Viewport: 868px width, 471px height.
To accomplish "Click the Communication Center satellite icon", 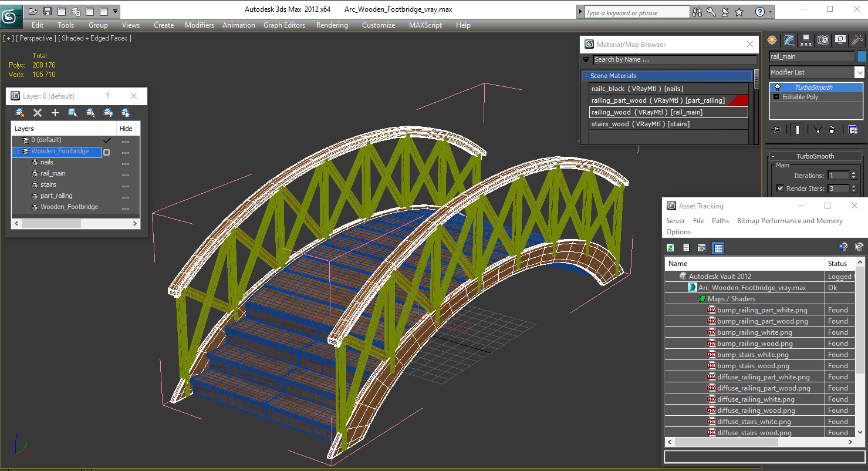I will click(x=725, y=12).
